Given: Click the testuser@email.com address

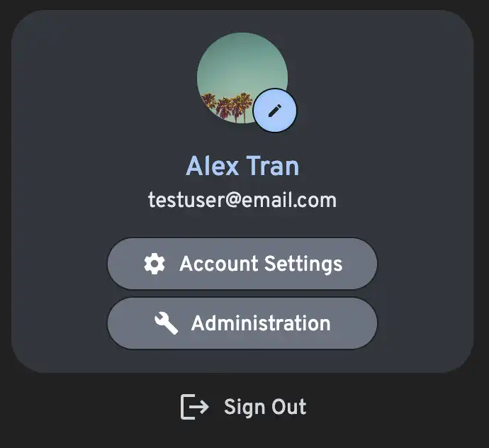Looking at the screenshot, I should [242, 200].
